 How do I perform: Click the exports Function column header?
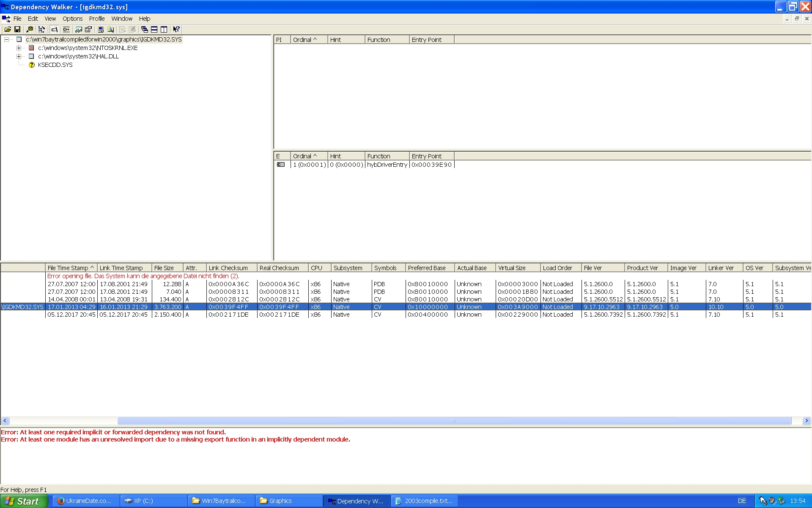pyautogui.click(x=387, y=156)
